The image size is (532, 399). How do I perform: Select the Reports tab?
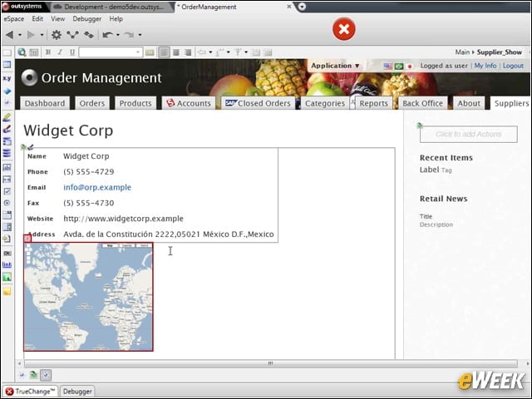click(373, 103)
